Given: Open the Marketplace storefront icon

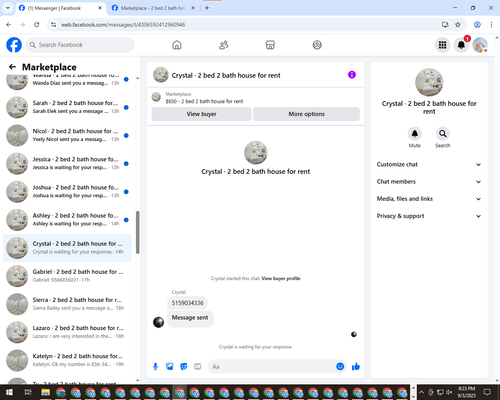Looking at the screenshot, I should [270, 45].
